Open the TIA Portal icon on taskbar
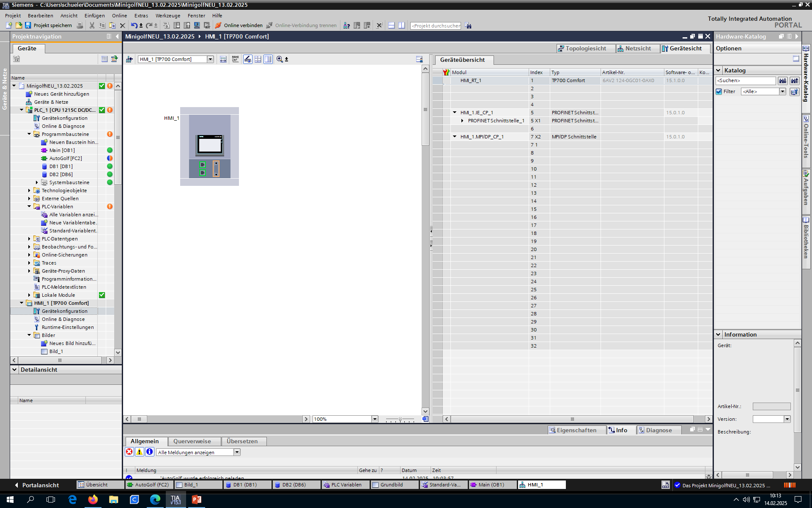Screen dimensions: 812x508 click(x=176, y=500)
